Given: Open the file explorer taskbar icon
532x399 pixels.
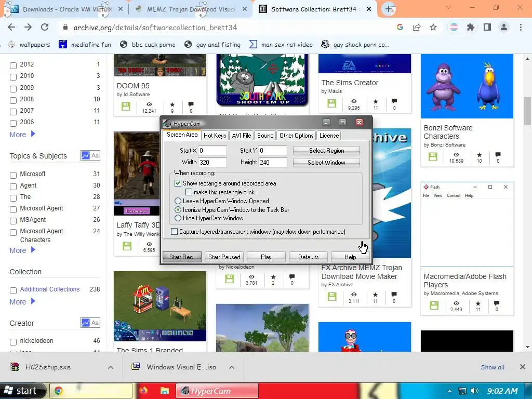Looking at the screenshot, I should tap(165, 391).
